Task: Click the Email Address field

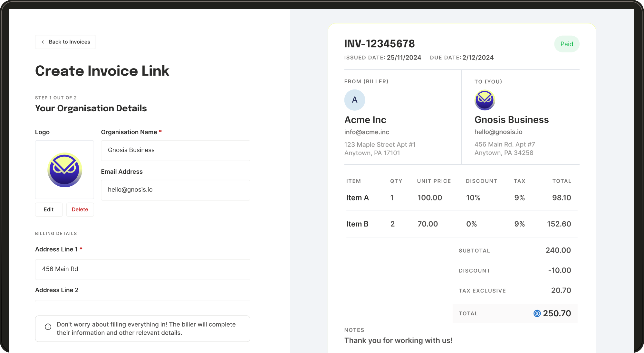Action: (x=175, y=190)
